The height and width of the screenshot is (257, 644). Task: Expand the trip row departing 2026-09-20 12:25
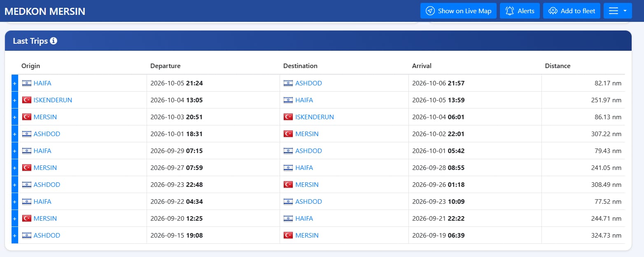(x=15, y=219)
